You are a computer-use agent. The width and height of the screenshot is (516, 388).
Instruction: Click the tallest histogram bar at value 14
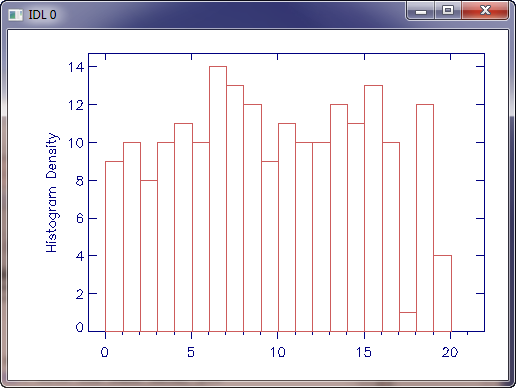click(218, 199)
